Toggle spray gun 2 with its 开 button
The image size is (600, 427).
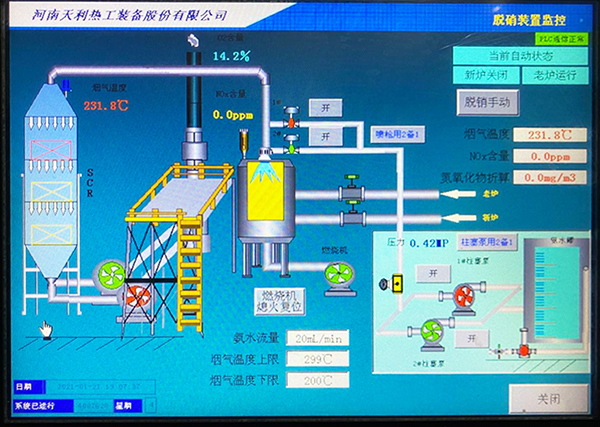324,135
